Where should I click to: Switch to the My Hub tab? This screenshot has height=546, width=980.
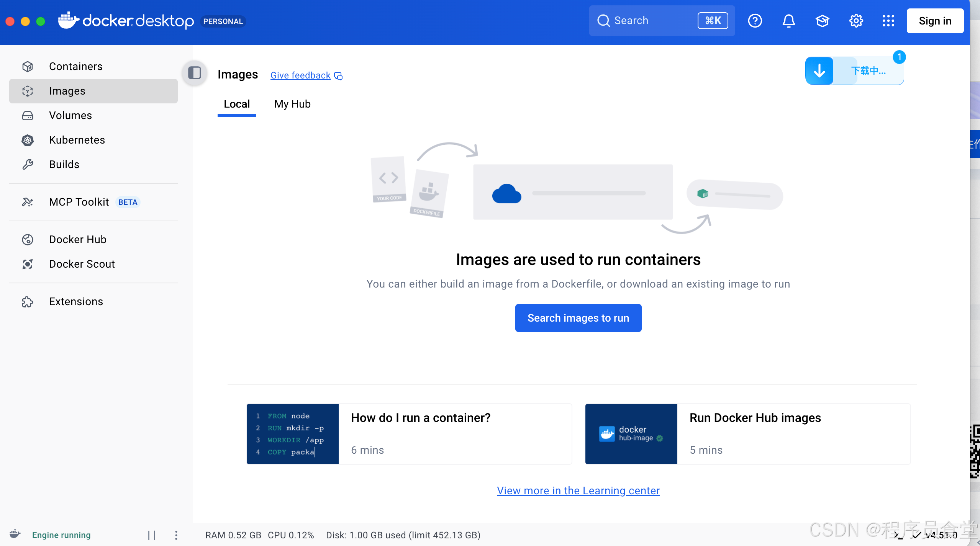click(x=292, y=104)
